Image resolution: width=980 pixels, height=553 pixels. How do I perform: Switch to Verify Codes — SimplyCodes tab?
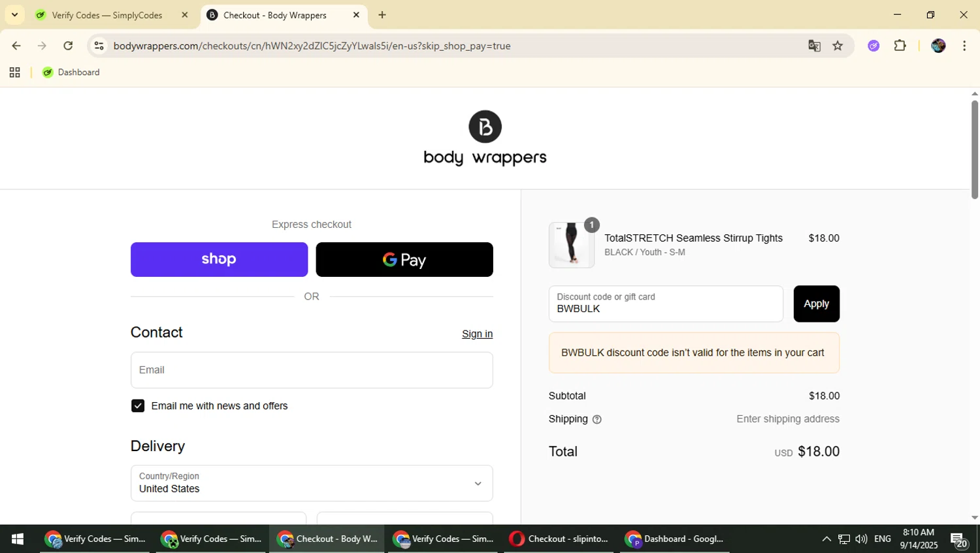(106, 15)
